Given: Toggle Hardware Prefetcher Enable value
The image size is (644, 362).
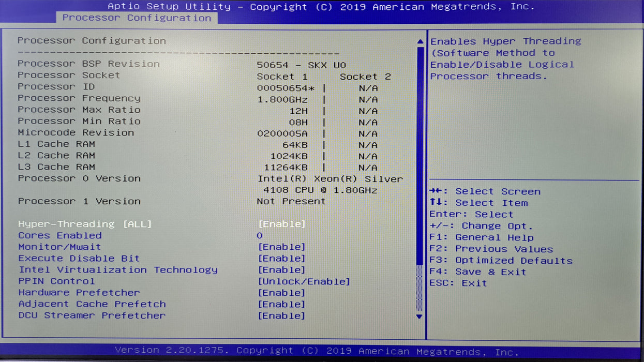Looking at the screenshot, I should (282, 293).
